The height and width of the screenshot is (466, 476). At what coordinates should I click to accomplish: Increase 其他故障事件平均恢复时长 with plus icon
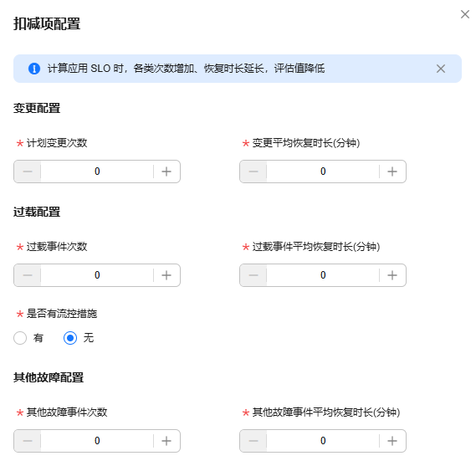coord(392,441)
